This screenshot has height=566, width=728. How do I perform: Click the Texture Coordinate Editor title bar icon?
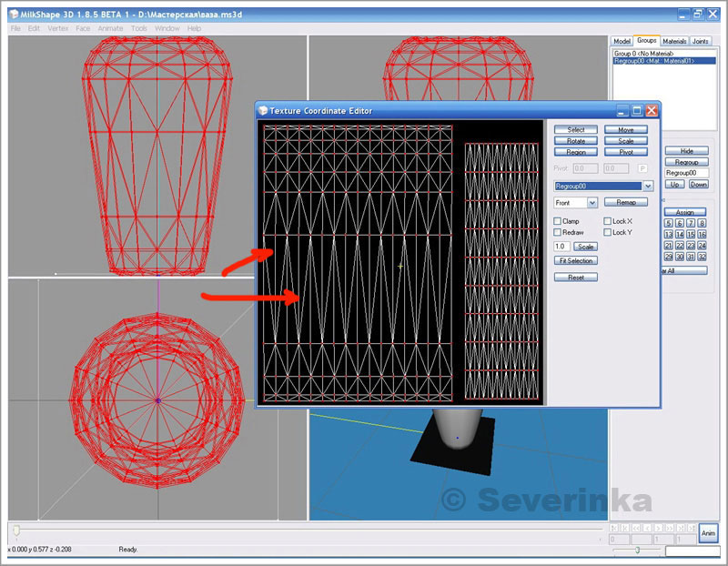click(x=263, y=111)
